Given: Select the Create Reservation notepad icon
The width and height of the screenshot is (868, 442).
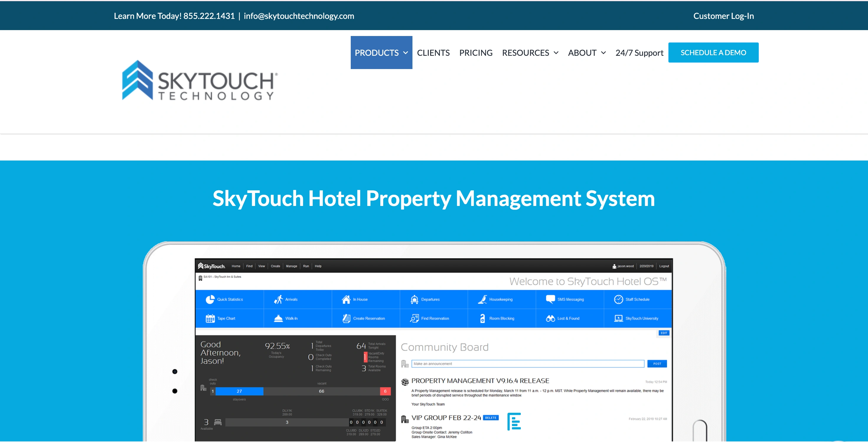Looking at the screenshot, I should (346, 318).
